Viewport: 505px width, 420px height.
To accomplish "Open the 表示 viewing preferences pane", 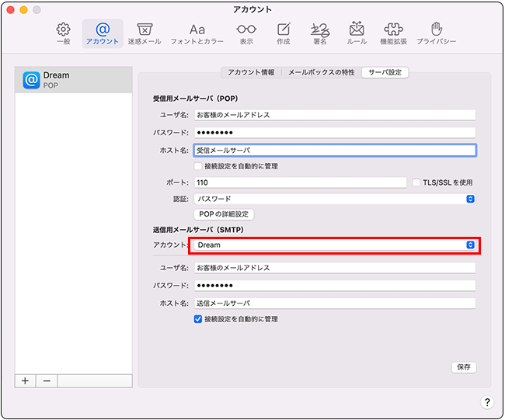I will coord(246,33).
